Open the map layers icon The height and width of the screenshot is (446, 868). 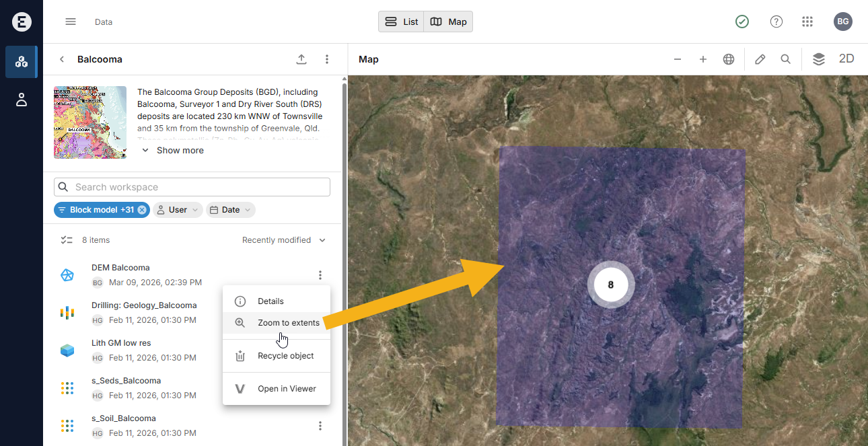coord(818,59)
